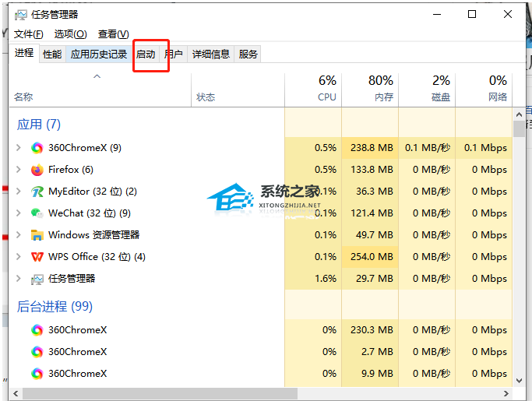Screen dimensions: 532x401
Task: Click the 0.1 MB/秒 disk cell
Action: [427, 148]
